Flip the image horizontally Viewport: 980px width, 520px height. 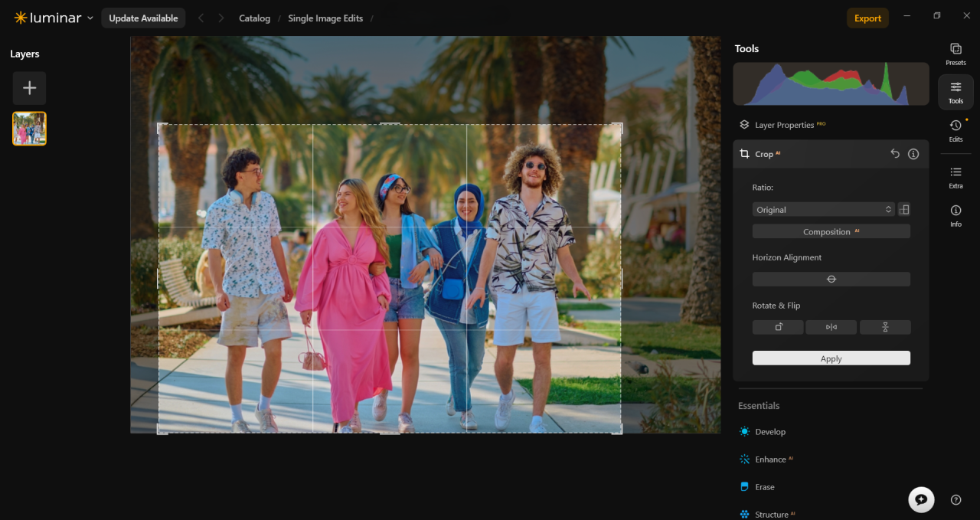[831, 327]
